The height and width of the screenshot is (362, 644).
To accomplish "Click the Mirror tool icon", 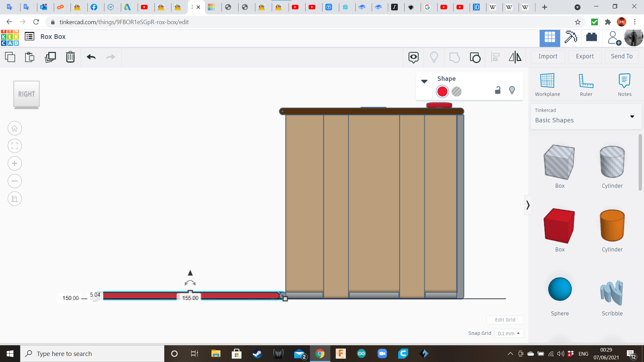I will [x=515, y=57].
